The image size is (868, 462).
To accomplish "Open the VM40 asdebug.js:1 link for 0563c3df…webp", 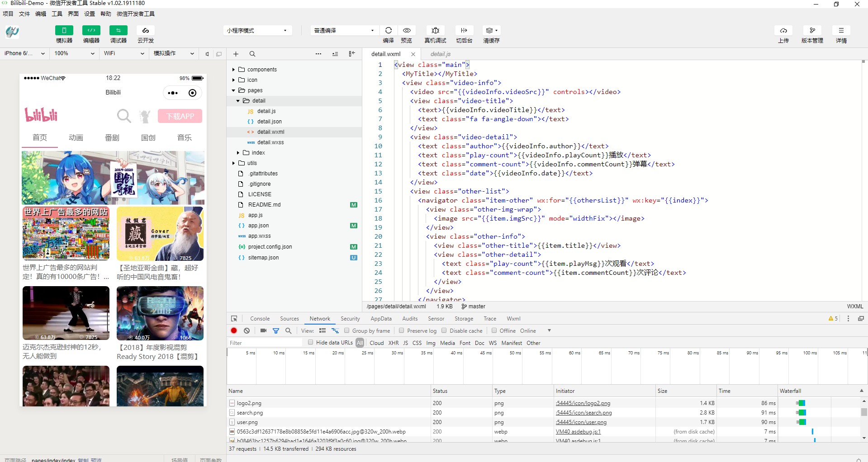I will point(578,432).
